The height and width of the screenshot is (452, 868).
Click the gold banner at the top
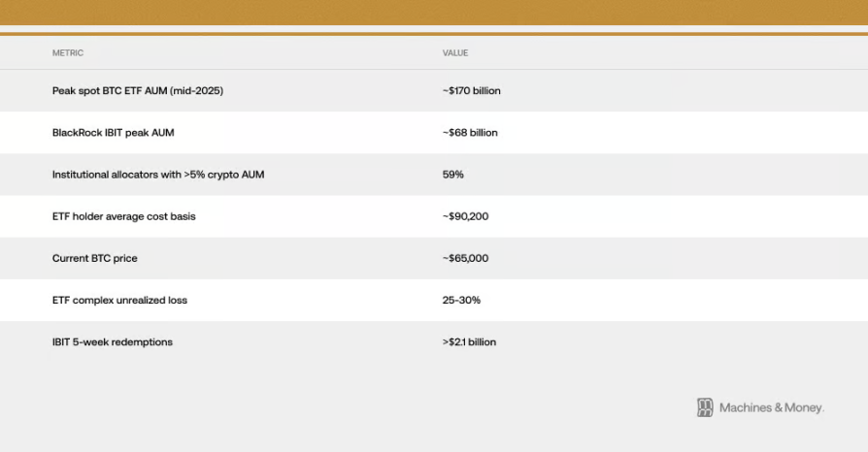(434, 12)
